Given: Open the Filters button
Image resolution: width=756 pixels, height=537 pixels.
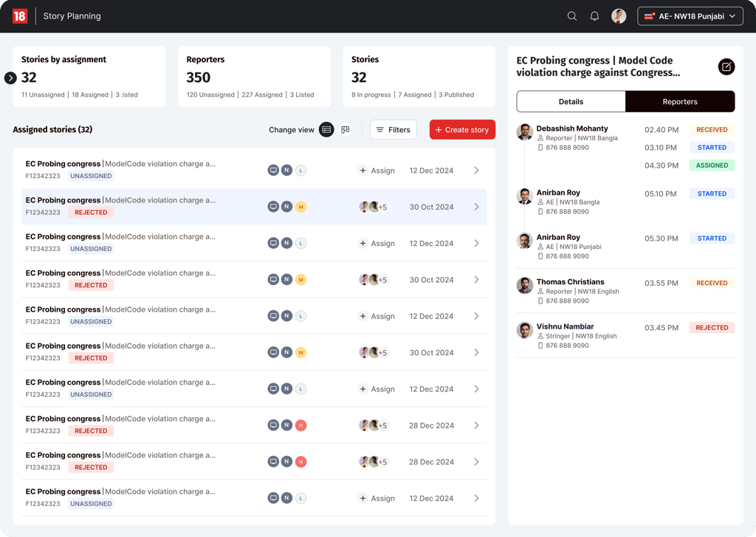Looking at the screenshot, I should (393, 129).
